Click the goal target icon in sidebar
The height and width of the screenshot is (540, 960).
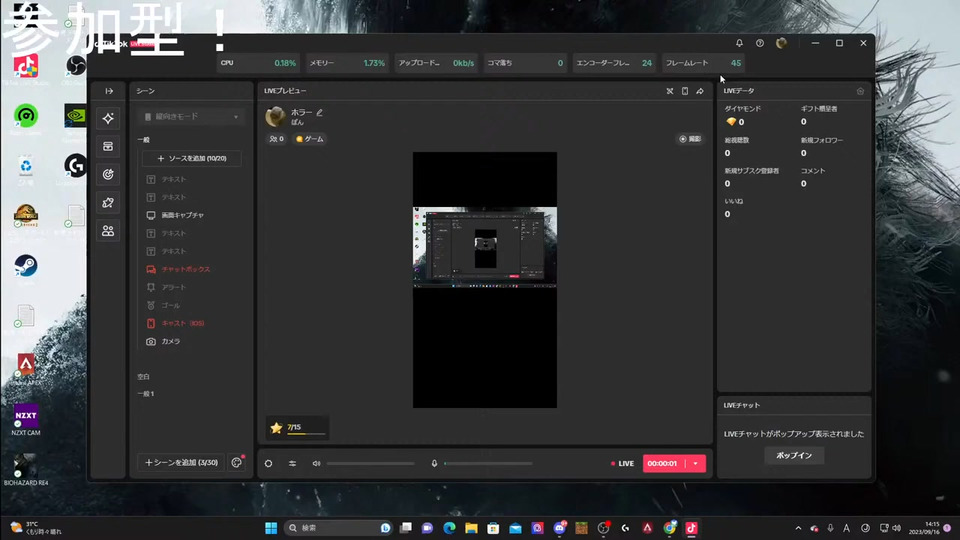tap(108, 174)
